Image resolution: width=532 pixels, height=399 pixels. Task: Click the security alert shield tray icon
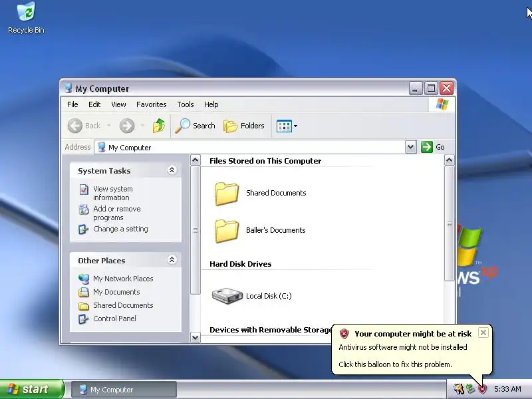coord(482,389)
